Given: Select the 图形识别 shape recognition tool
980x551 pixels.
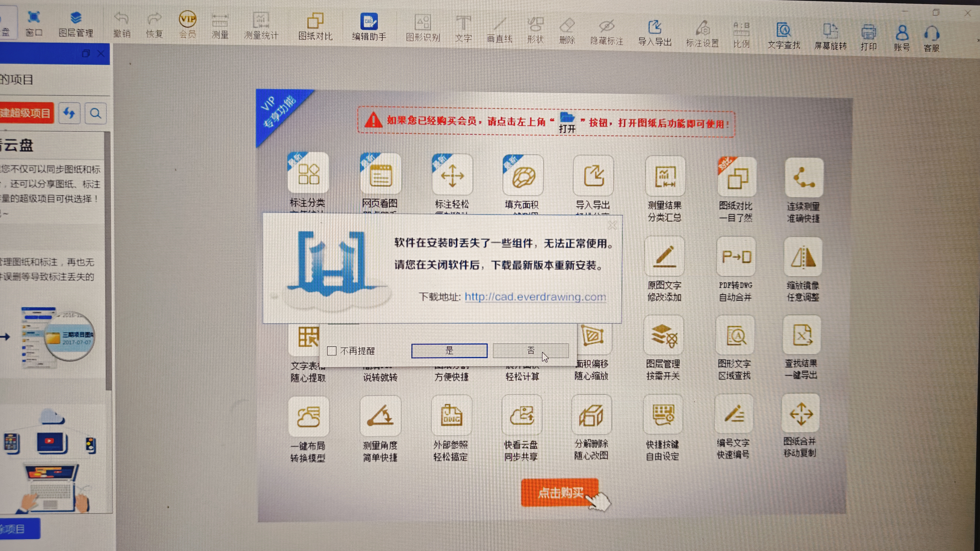Looking at the screenshot, I should tap(423, 28).
